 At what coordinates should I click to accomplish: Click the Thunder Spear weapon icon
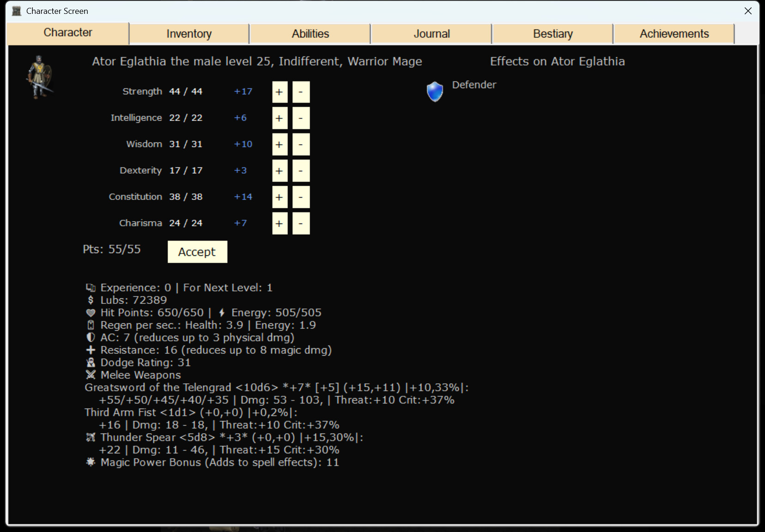point(91,437)
